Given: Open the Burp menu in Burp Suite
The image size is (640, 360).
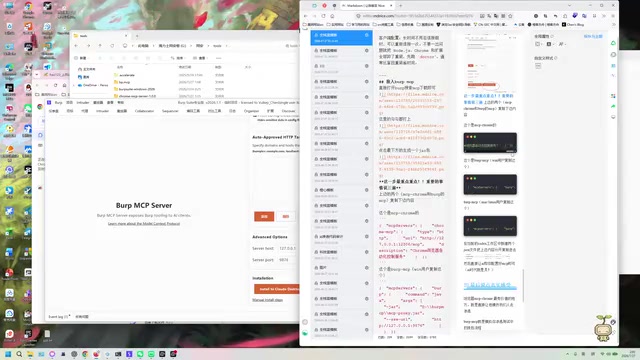Looking at the screenshot, I should (x=58, y=103).
